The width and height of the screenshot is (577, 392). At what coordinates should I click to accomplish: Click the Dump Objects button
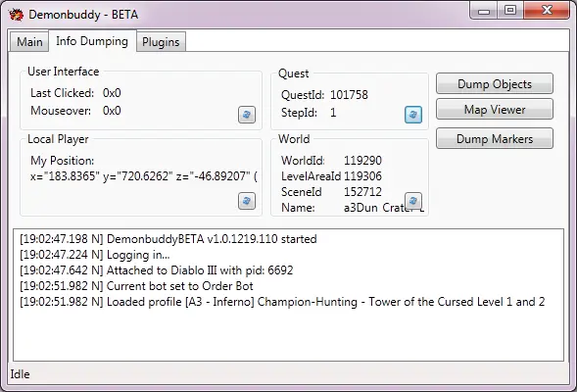tap(495, 84)
